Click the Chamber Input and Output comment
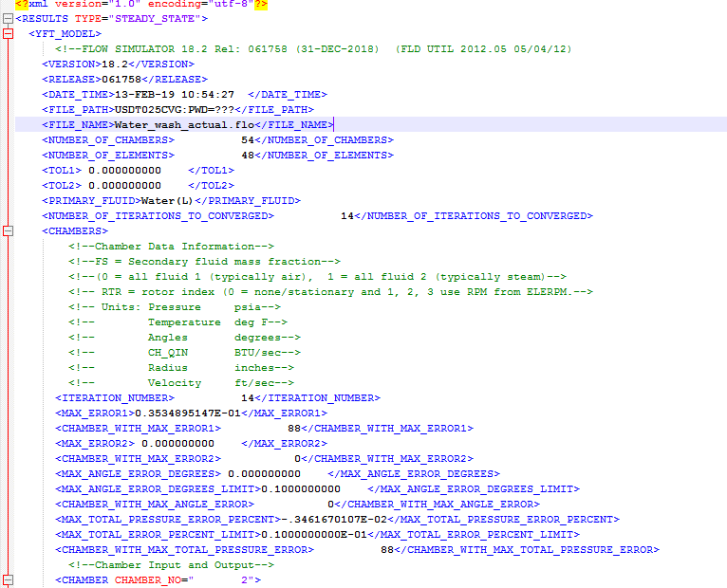The width and height of the screenshot is (727, 588). click(x=171, y=565)
